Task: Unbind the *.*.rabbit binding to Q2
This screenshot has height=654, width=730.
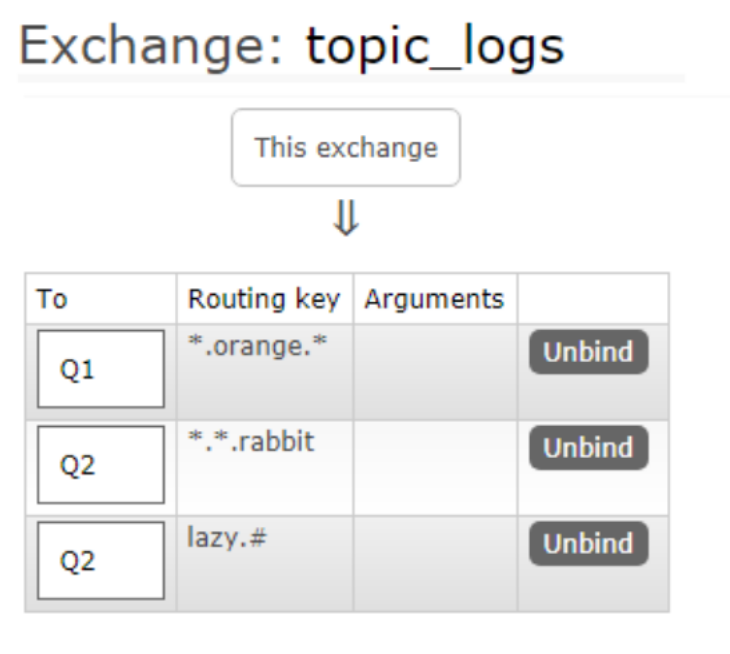Action: coord(588,448)
